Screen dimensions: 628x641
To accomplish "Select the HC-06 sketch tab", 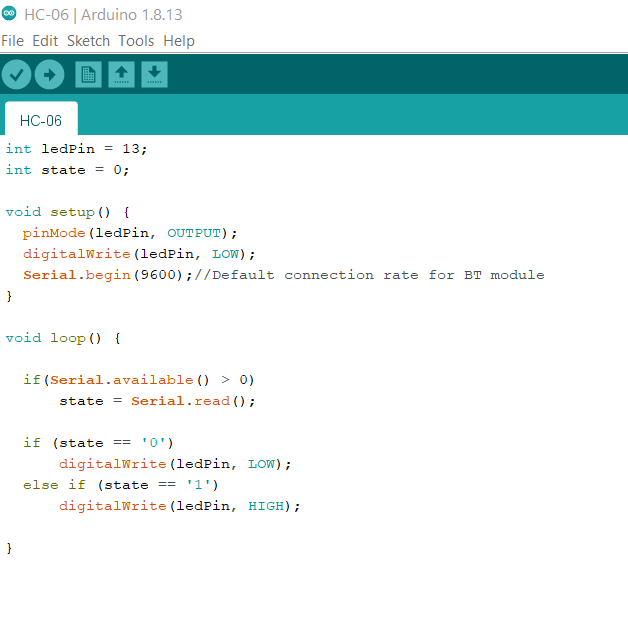I will (x=41, y=120).
